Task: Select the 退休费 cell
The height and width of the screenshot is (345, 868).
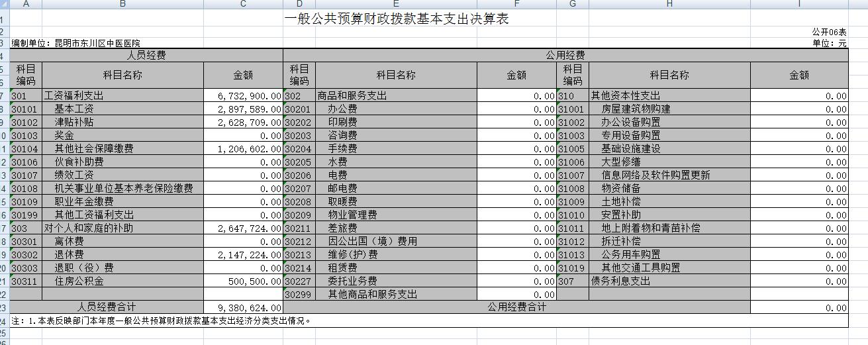Action: (x=122, y=254)
